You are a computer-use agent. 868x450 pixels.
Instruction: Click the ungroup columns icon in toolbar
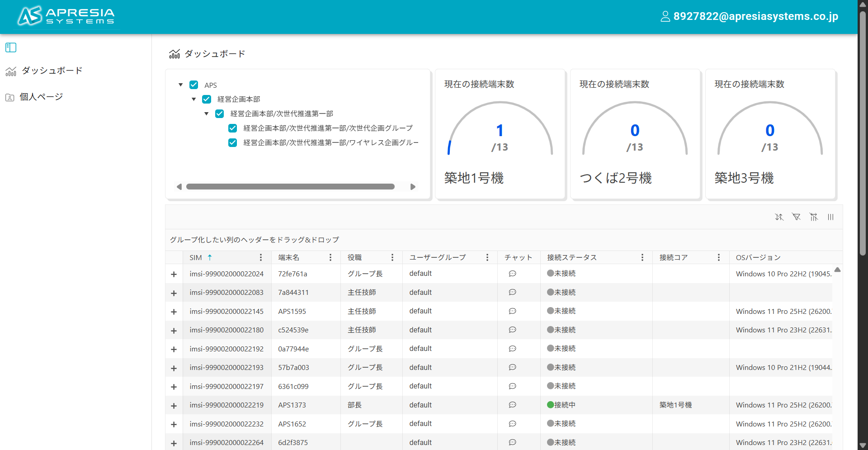click(x=814, y=217)
